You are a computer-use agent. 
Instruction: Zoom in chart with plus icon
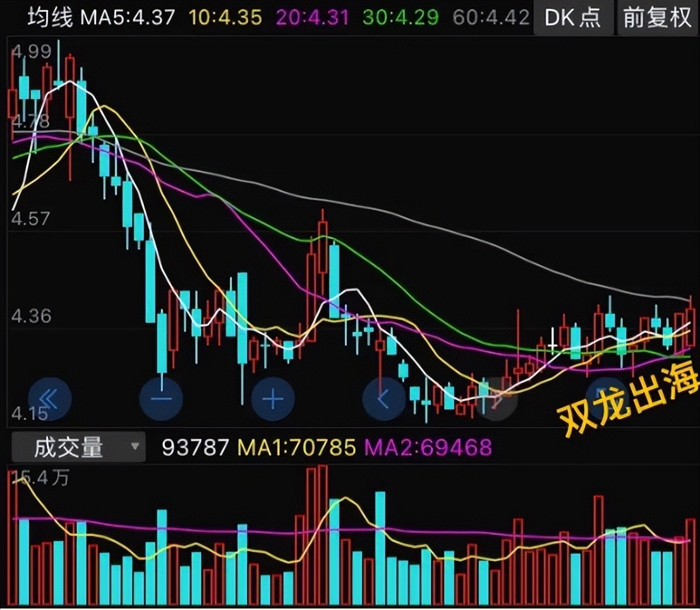click(x=273, y=398)
